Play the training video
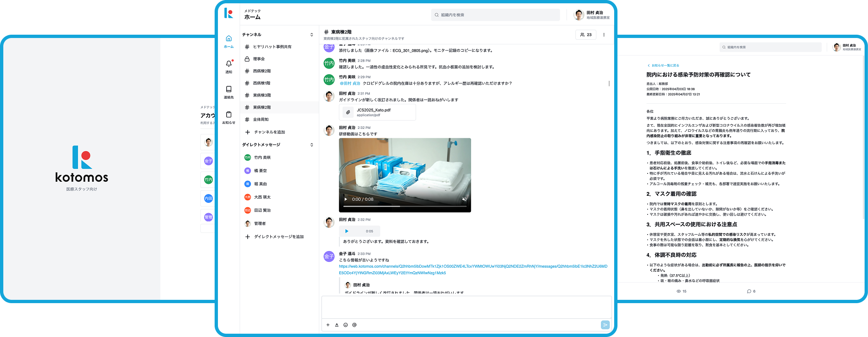Screen dimensions: 868x337 346,199
